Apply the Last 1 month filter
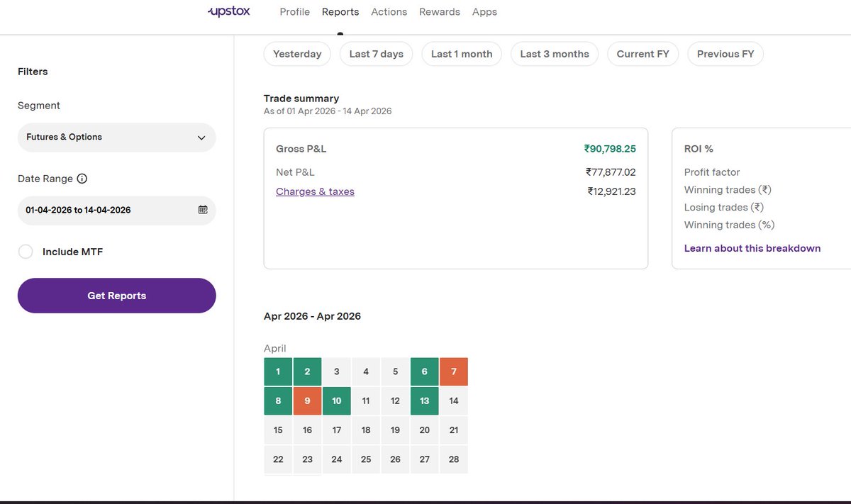 (462, 54)
